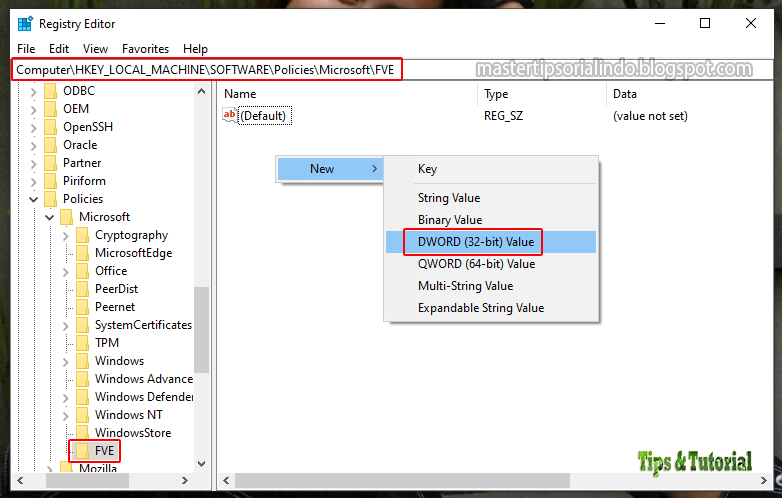This screenshot has width=782, height=498.
Task: Click the OEM folder icon
Action: [50, 109]
